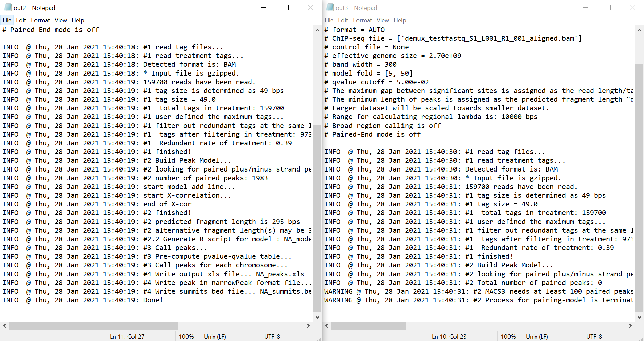Click the UTF-8 encoding indicator in out2's status bar
This screenshot has height=341, width=644.
(272, 336)
